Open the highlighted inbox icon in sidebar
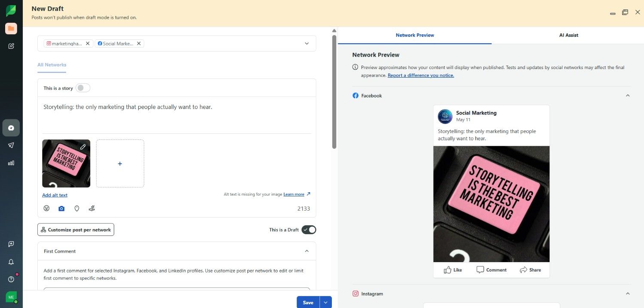644x308 pixels. coord(11,128)
